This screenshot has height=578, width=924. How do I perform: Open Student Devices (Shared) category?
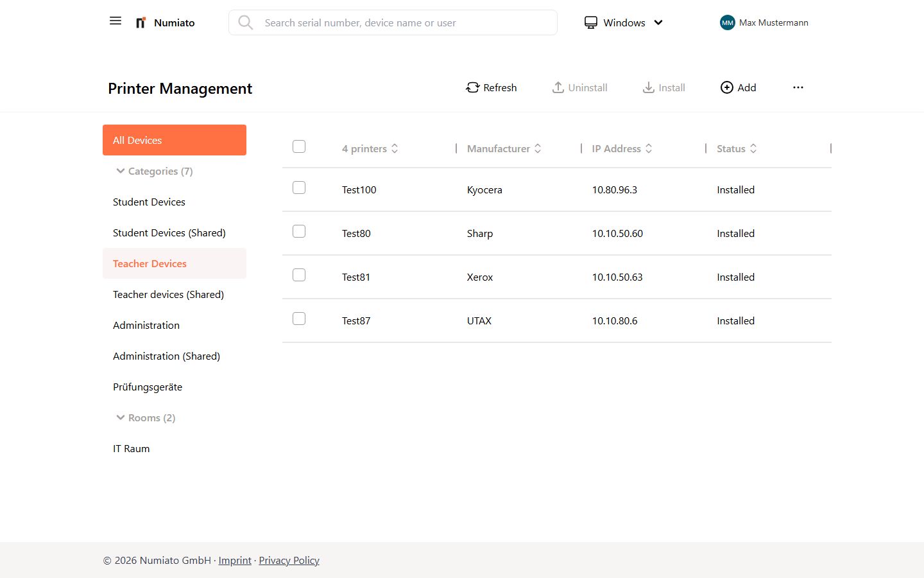tap(175, 232)
